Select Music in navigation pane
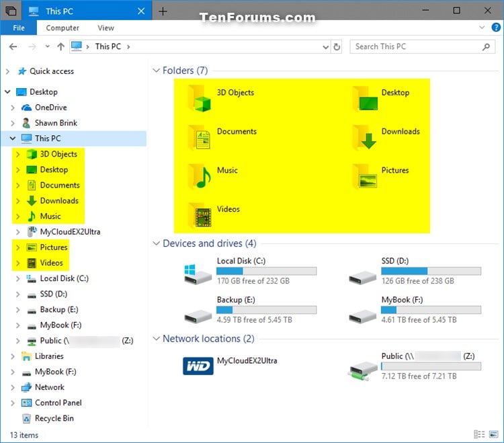The image size is (504, 443). (x=50, y=216)
